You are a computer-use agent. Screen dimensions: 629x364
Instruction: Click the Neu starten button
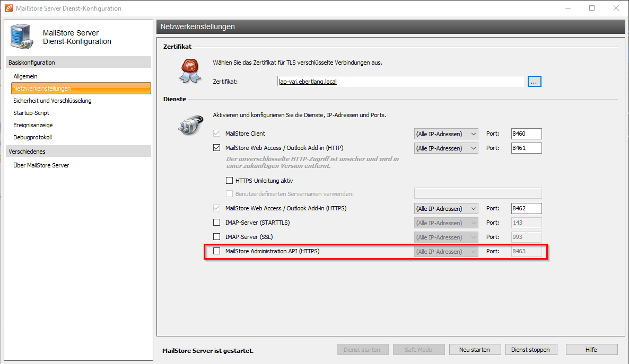475,350
